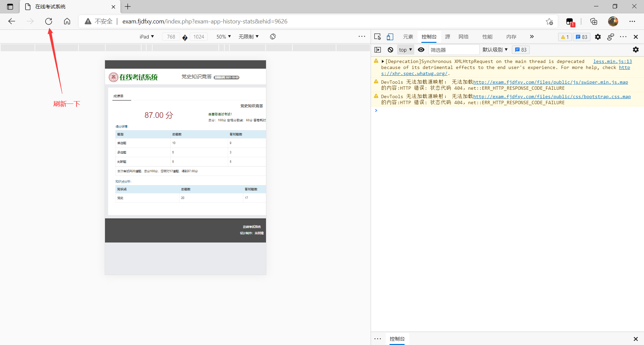Image resolution: width=644 pixels, height=345 pixels.
Task: Click the address bar URL
Action: click(205, 21)
